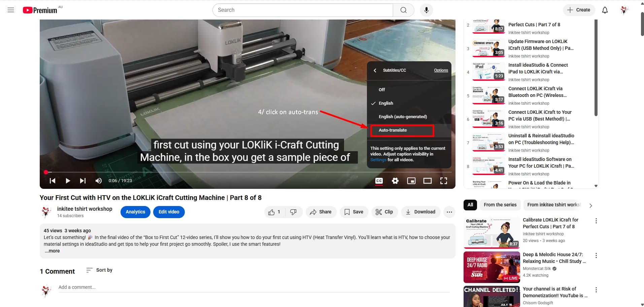This screenshot has width=644, height=307.
Task: Open Channel Deleted thumbnail video
Action: pyautogui.click(x=492, y=296)
